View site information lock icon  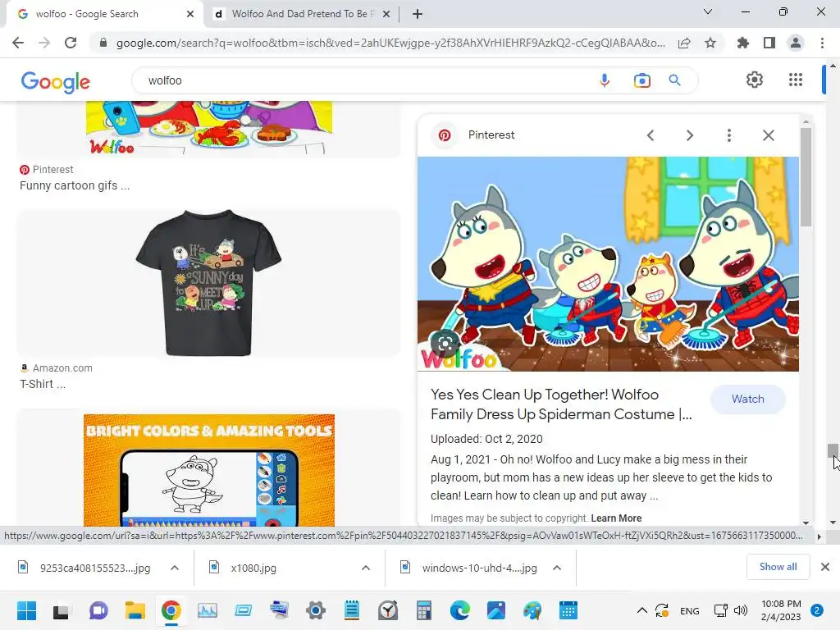coord(103,43)
